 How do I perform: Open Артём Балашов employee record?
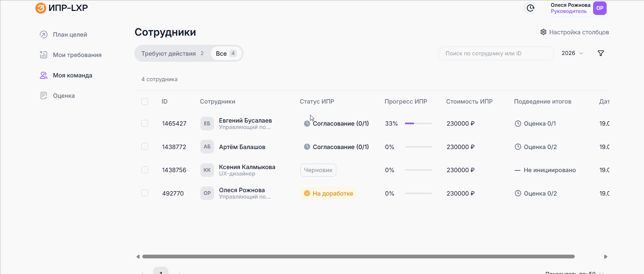tap(242, 147)
